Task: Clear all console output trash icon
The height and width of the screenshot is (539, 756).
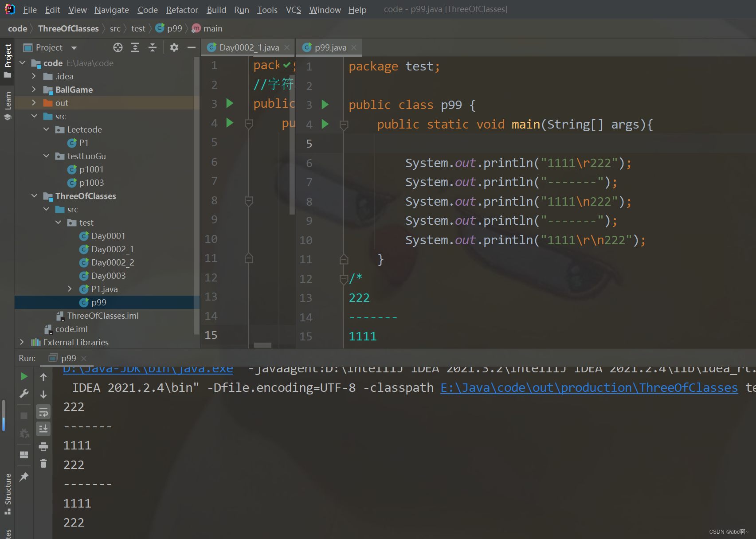Action: (x=43, y=464)
